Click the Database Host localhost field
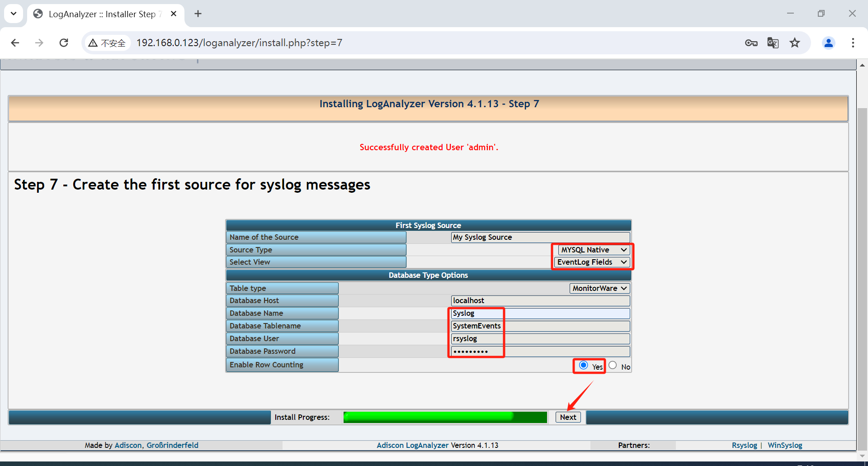Viewport: 868px width, 466px height. click(x=541, y=300)
